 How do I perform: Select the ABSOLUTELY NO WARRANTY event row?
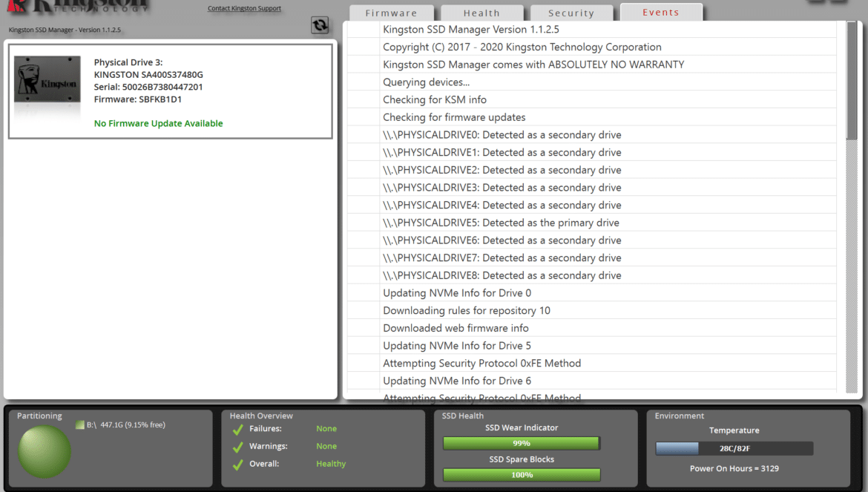click(x=592, y=65)
